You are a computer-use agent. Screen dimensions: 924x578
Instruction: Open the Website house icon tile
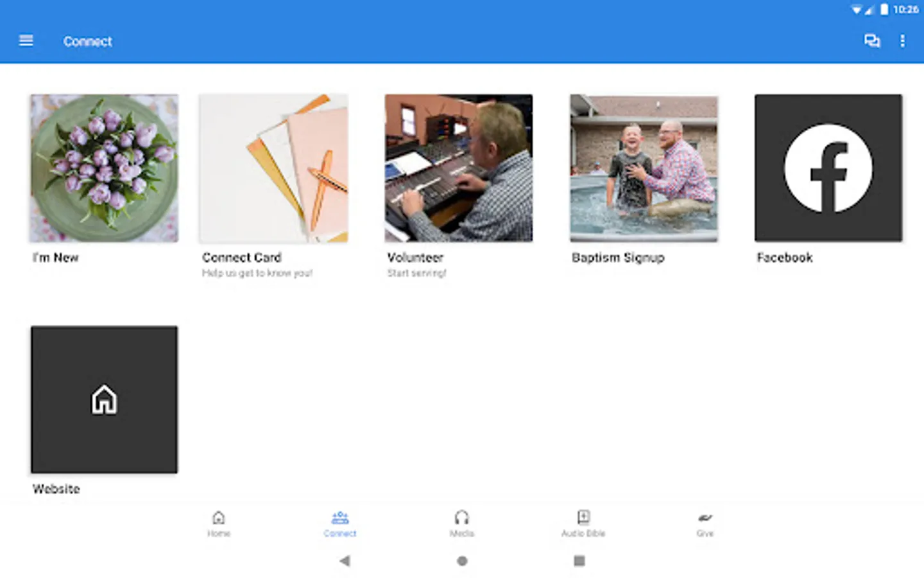[104, 399]
